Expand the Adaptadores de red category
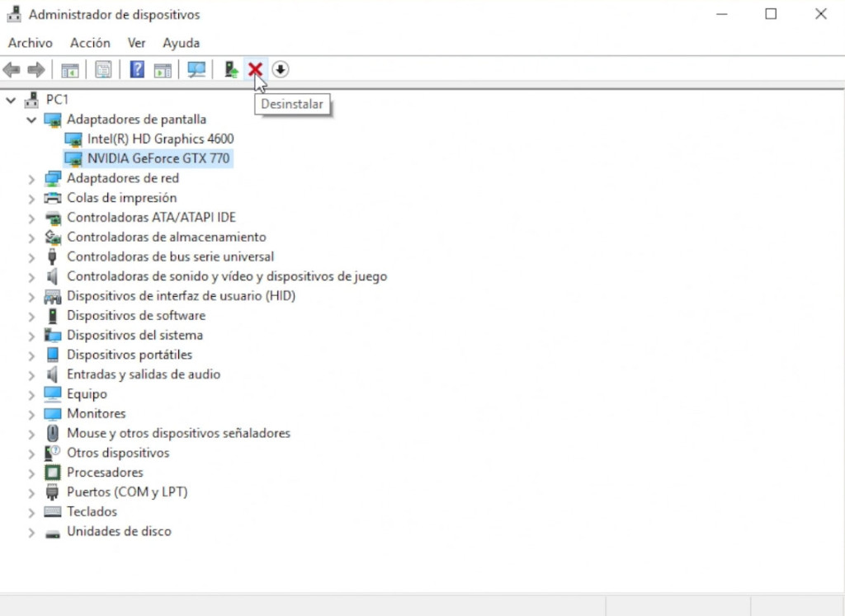845x616 pixels. point(31,178)
